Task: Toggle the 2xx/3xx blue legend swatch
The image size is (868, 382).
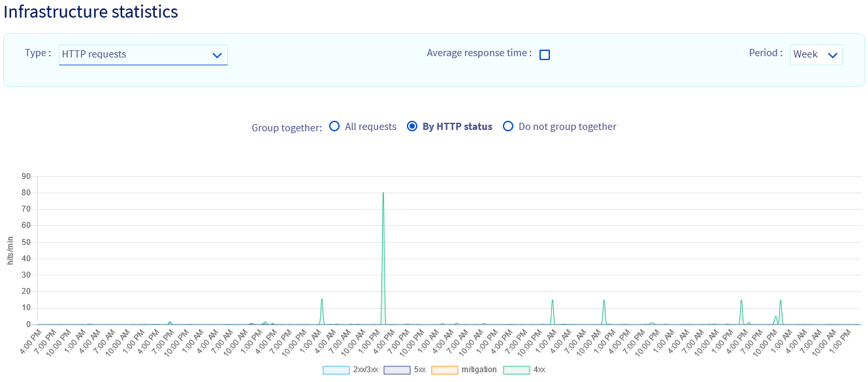Action: point(336,370)
